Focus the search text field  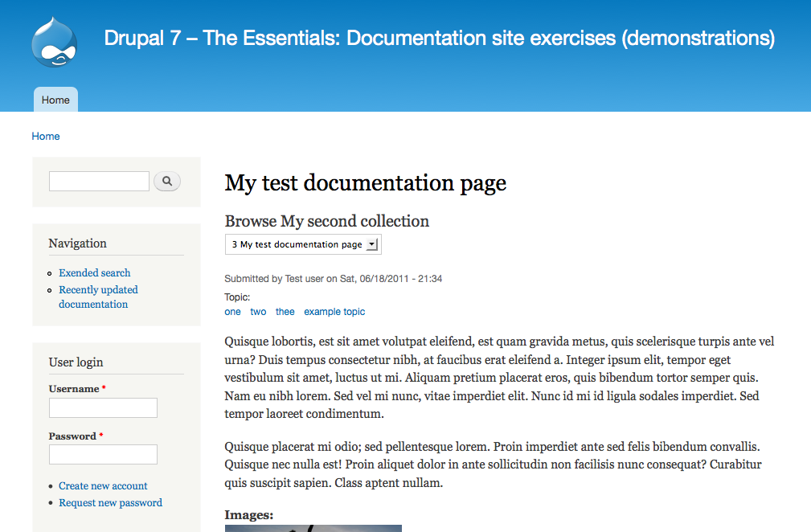pyautogui.click(x=99, y=182)
